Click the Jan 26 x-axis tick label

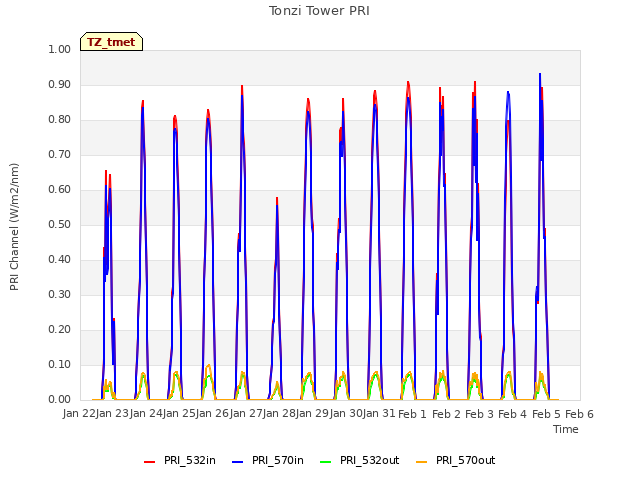[212, 414]
